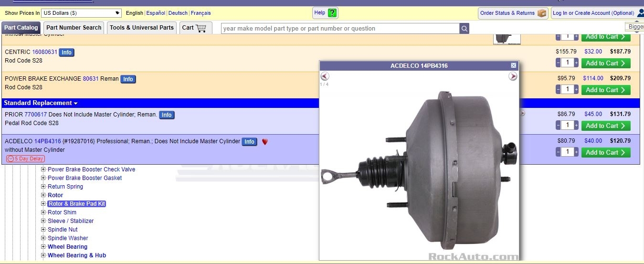Click ACDELCO part number 14PB4316 link
The width and height of the screenshot is (644, 264).
click(x=48, y=141)
